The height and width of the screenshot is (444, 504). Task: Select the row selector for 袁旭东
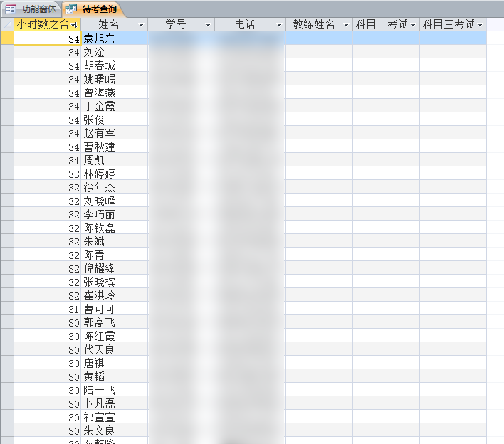pos(7,38)
